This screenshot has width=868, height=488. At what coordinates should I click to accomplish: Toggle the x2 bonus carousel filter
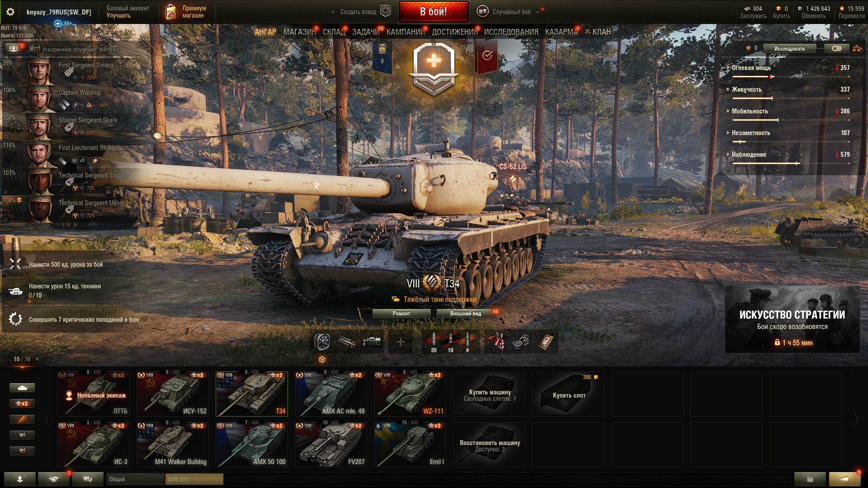coord(22,404)
